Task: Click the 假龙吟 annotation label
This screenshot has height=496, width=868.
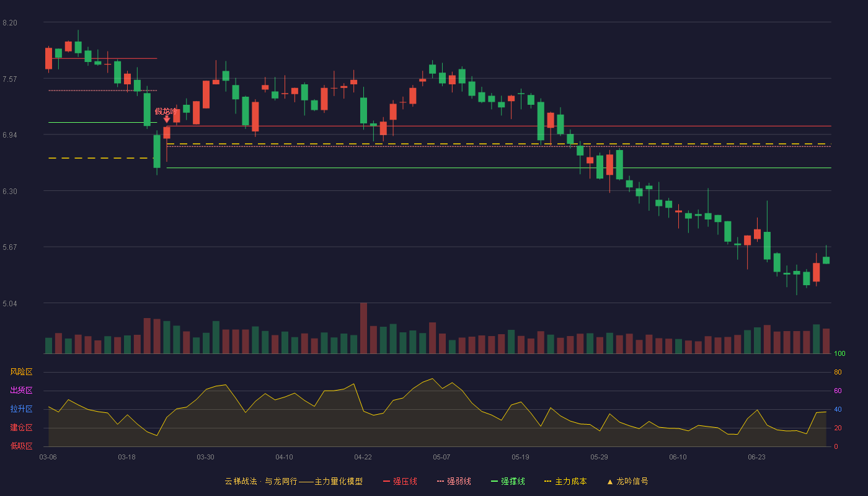Action: pyautogui.click(x=166, y=111)
